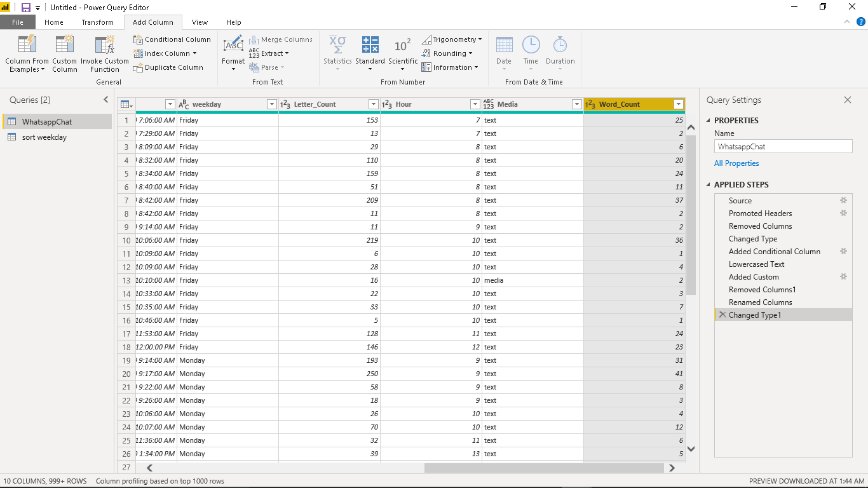Screen dimensions: 868x488
Task: Open gear for Promoted Headers step
Action: (843, 213)
